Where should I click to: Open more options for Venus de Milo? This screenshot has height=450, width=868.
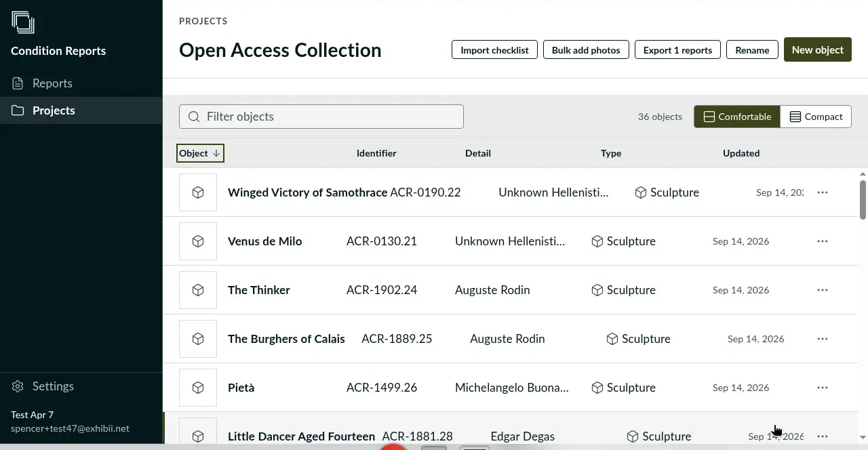point(823,241)
